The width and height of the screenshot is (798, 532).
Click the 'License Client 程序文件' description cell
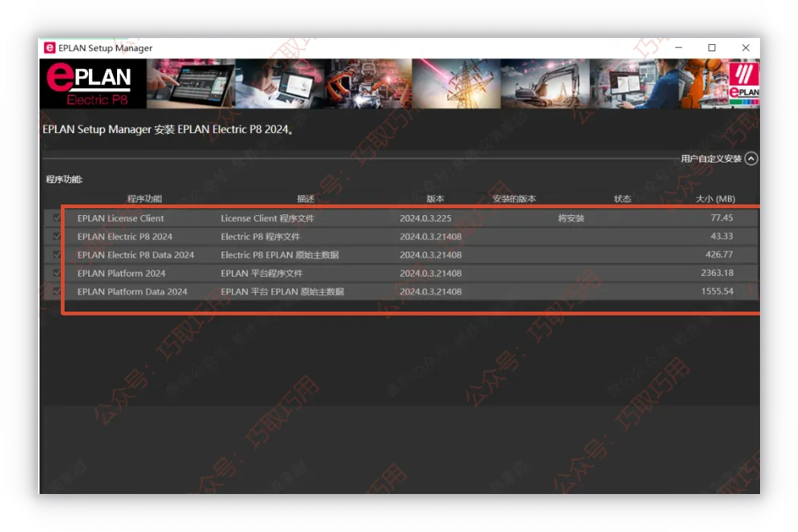point(268,218)
